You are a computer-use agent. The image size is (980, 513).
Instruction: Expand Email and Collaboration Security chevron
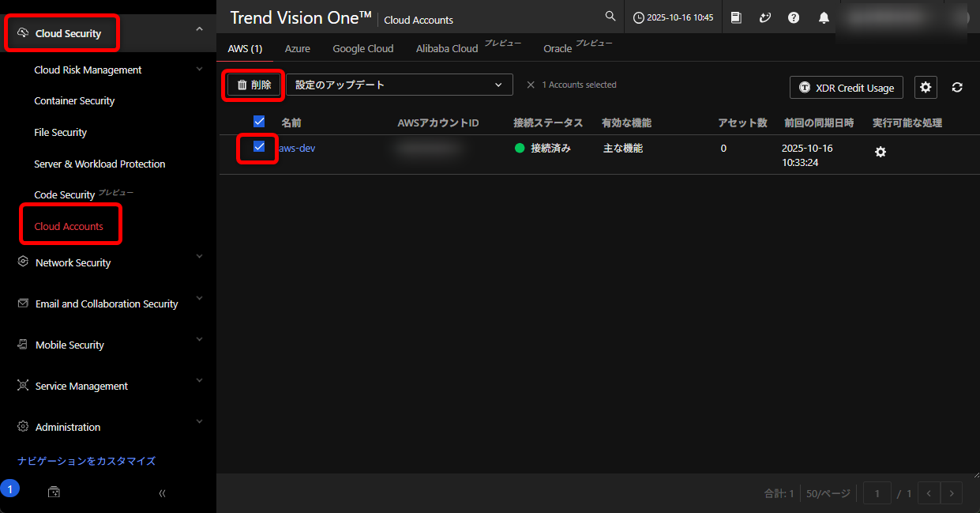point(199,298)
